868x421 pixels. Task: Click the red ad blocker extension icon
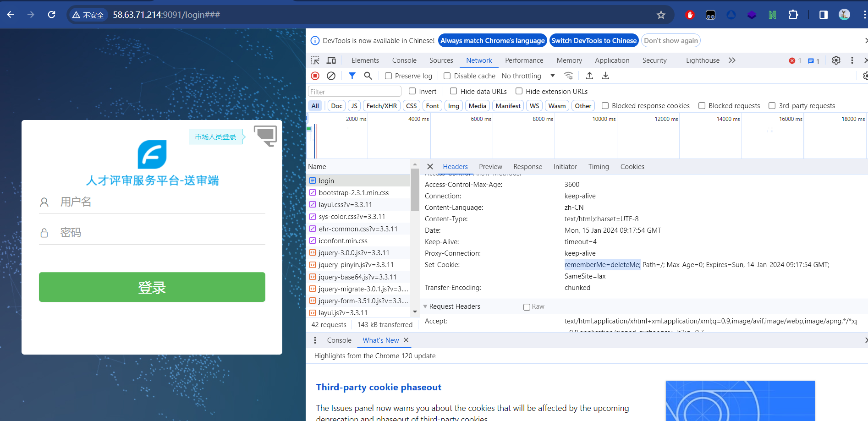point(690,15)
